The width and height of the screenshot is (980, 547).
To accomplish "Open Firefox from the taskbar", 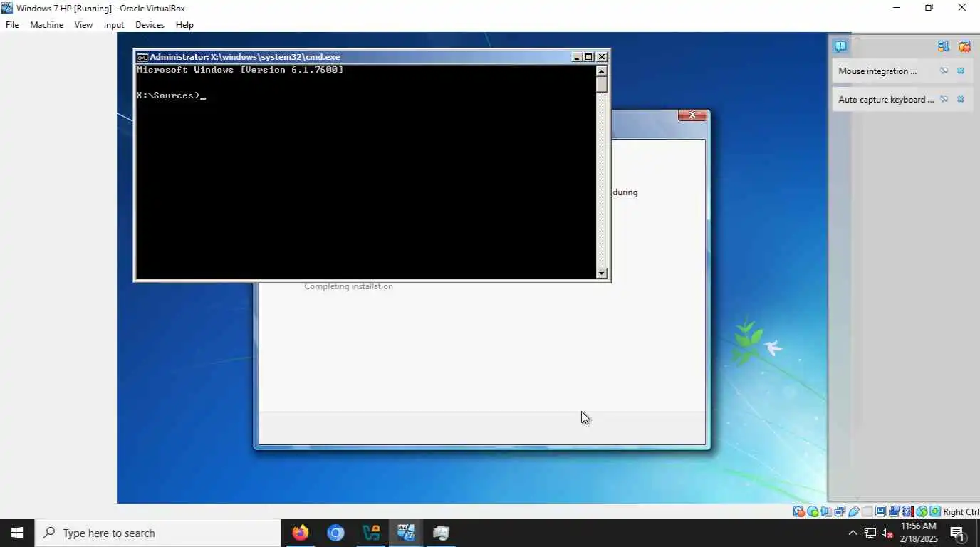I will [x=301, y=533].
